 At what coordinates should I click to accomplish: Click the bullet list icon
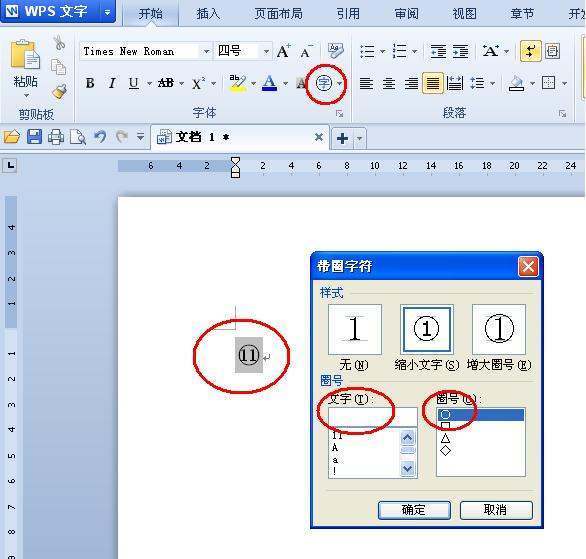click(x=367, y=51)
